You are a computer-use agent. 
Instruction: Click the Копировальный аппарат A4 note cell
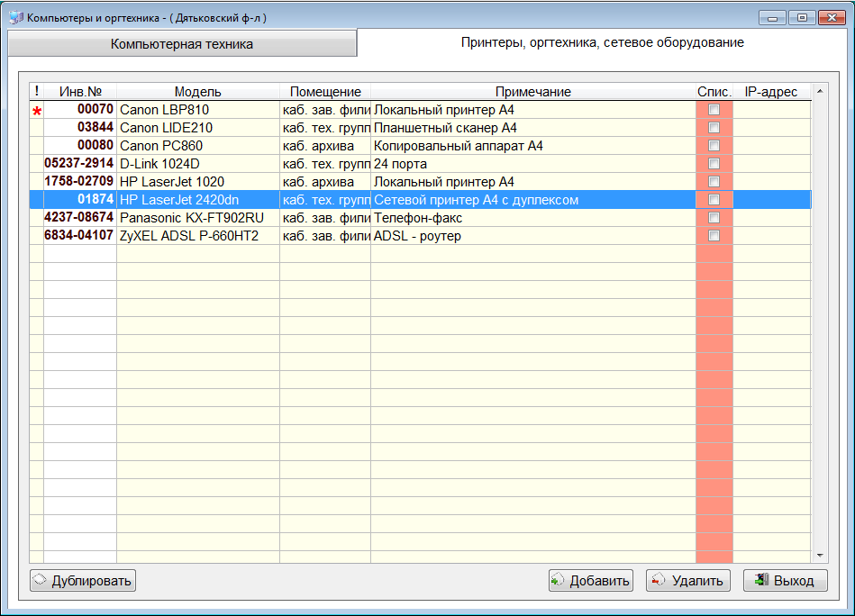[533, 146]
